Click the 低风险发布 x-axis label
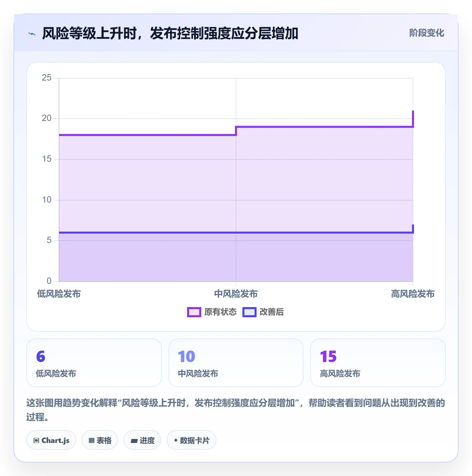 tap(59, 294)
